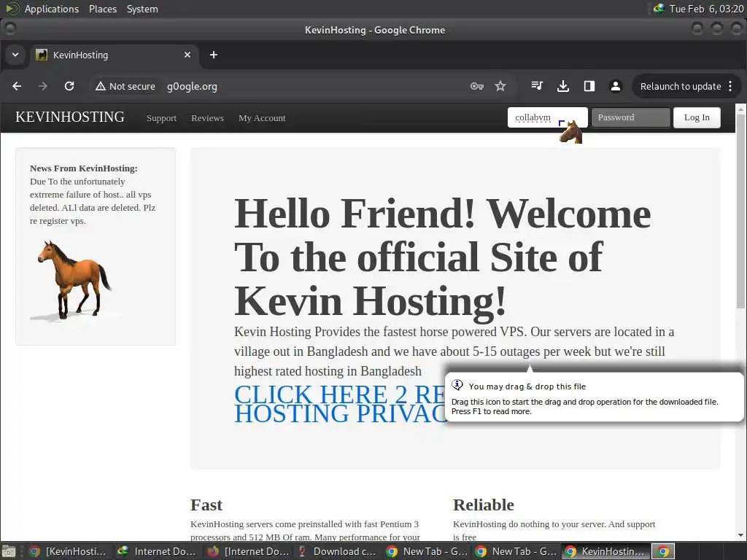Click the Not secure warning chip

click(125, 86)
